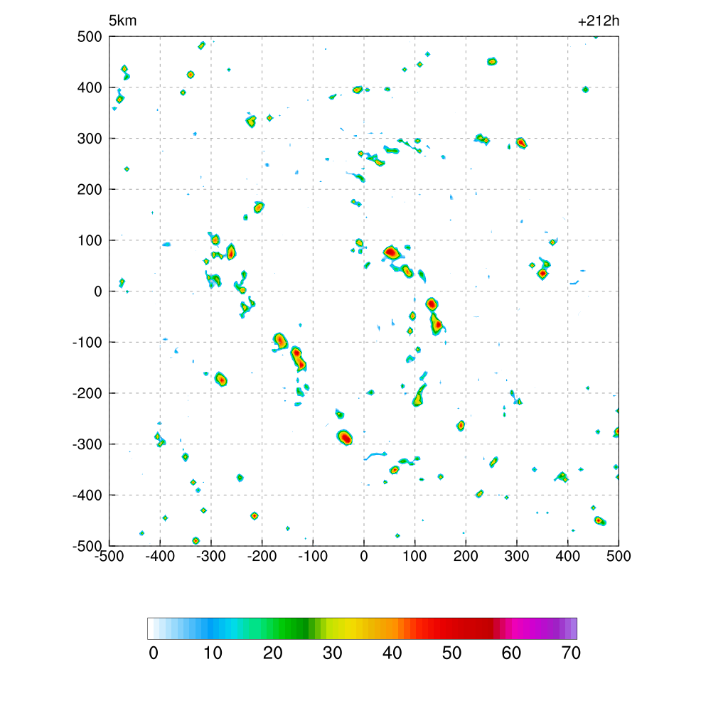Pick the x-axis tick label "400"
728x728 pixels.
(568, 556)
